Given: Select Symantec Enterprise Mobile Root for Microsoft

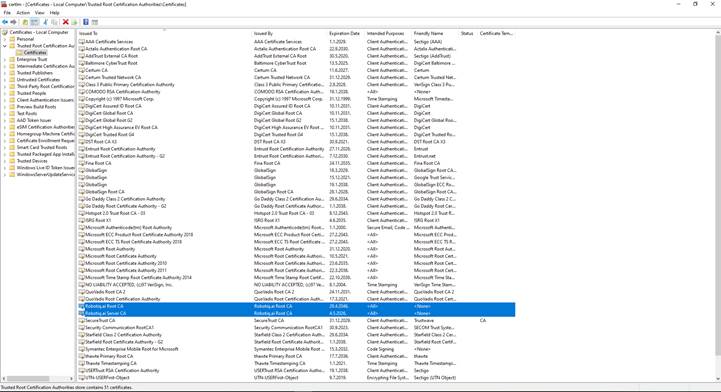Looking at the screenshot, I should tap(296, 349).
